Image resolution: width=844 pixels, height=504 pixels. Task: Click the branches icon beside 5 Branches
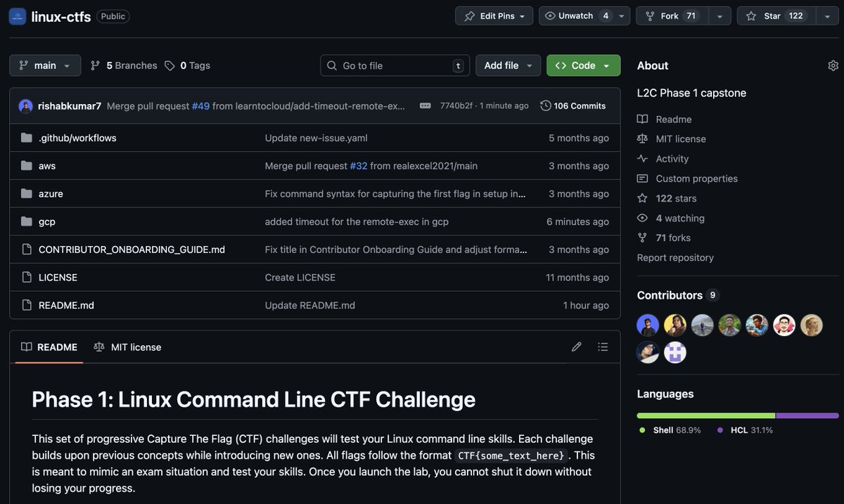click(x=96, y=65)
